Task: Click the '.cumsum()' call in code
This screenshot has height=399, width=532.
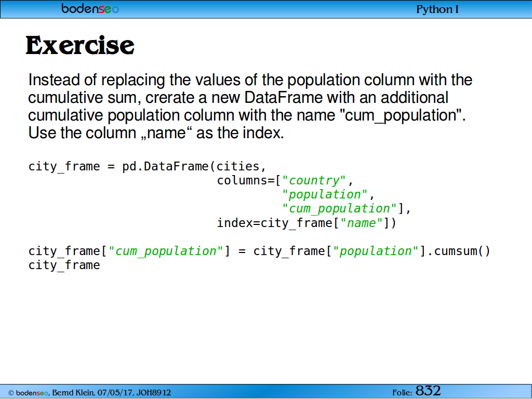Action: [458, 251]
